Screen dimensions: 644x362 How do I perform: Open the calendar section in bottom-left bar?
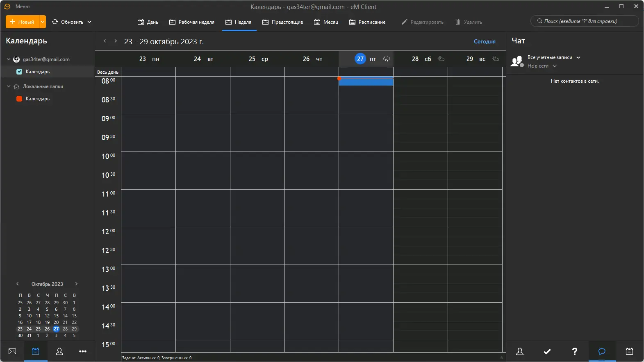36,351
